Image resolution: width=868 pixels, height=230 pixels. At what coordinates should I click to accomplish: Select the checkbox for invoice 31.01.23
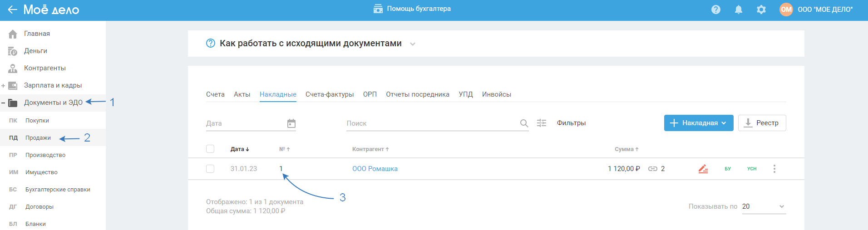pos(210,169)
